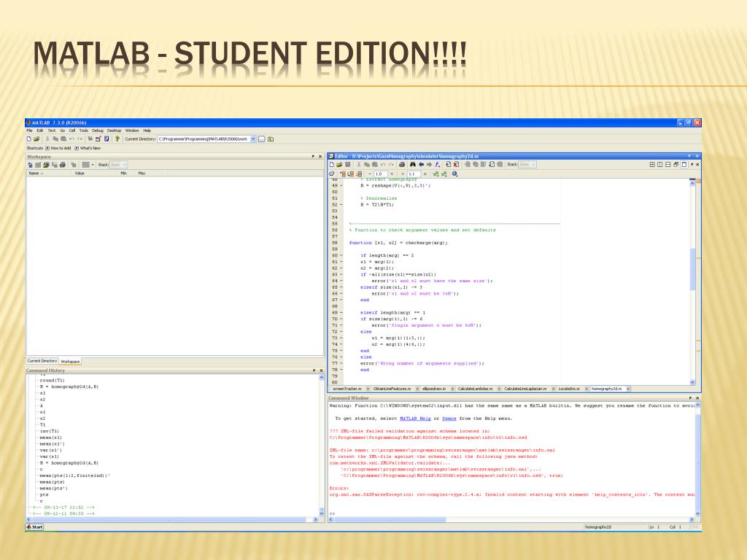
Task: Click the cell mode icon on Editor's second toolbar
Action: coord(332,174)
